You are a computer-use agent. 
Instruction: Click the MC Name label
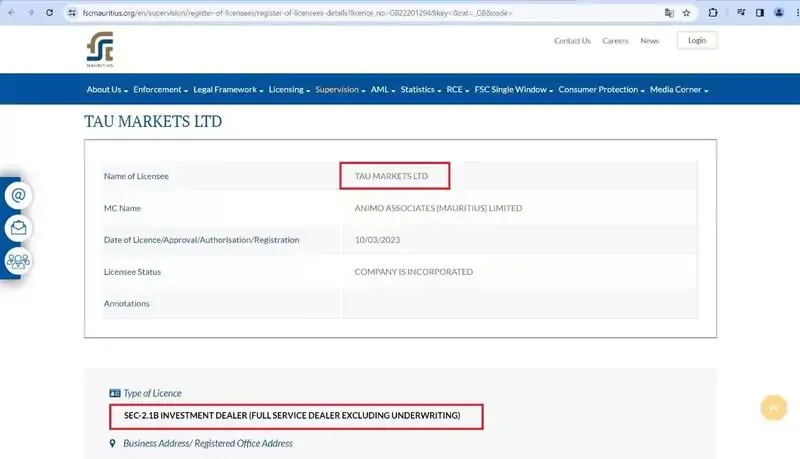122,208
